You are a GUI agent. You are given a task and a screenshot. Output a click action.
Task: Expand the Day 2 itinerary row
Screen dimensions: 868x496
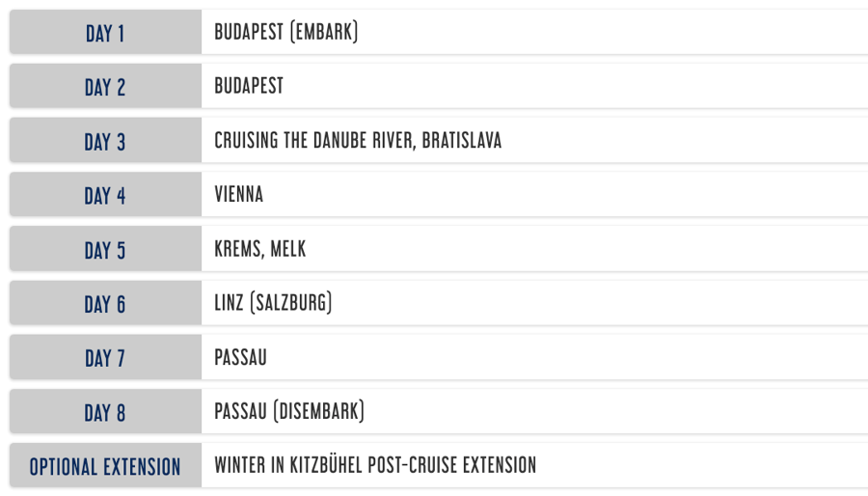(105, 87)
